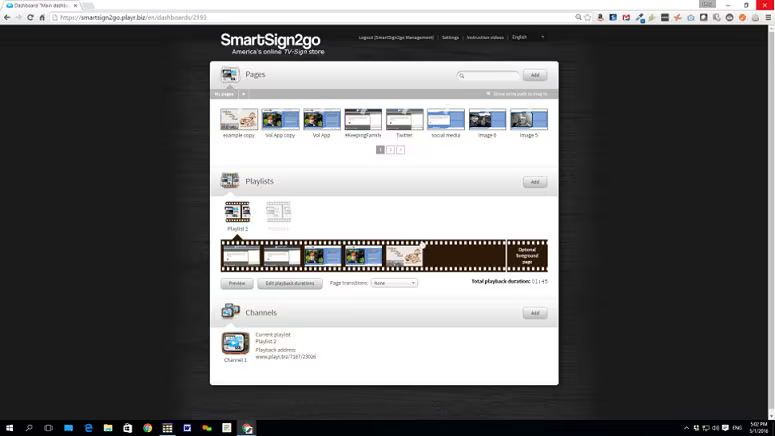
Task: Launch Microsoft Edge from the taskbar
Action: pyautogui.click(x=88, y=428)
